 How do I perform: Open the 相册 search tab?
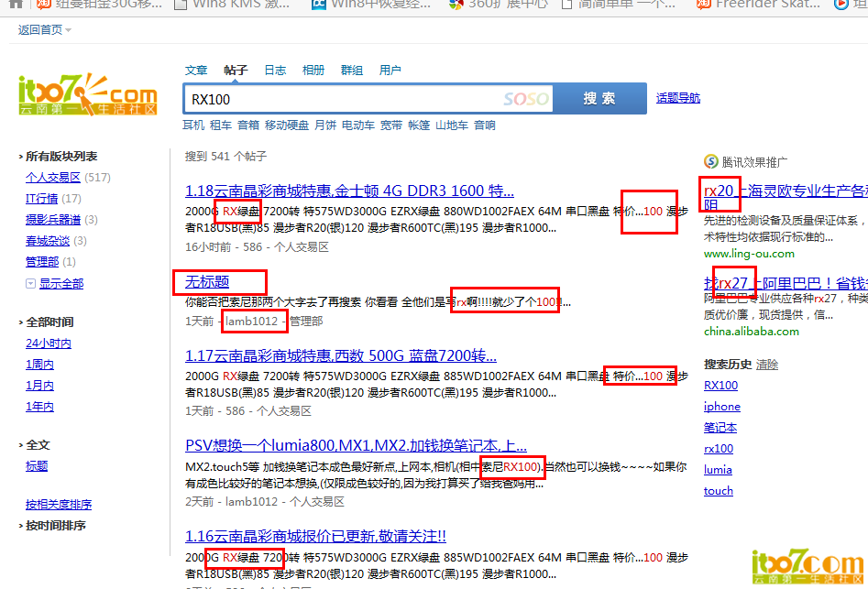click(x=313, y=71)
